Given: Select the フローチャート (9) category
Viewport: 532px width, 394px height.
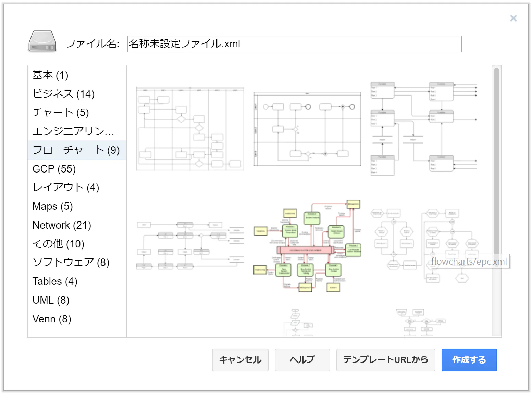Looking at the screenshot, I should click(77, 150).
